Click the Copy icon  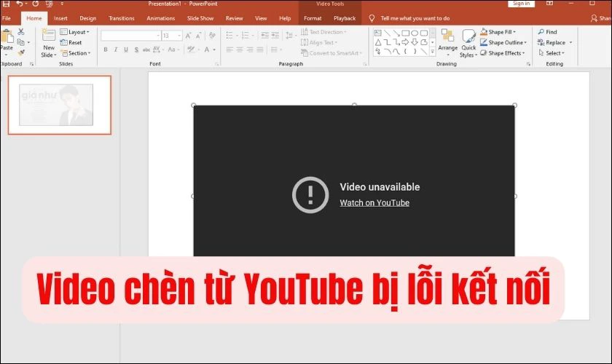(x=21, y=42)
